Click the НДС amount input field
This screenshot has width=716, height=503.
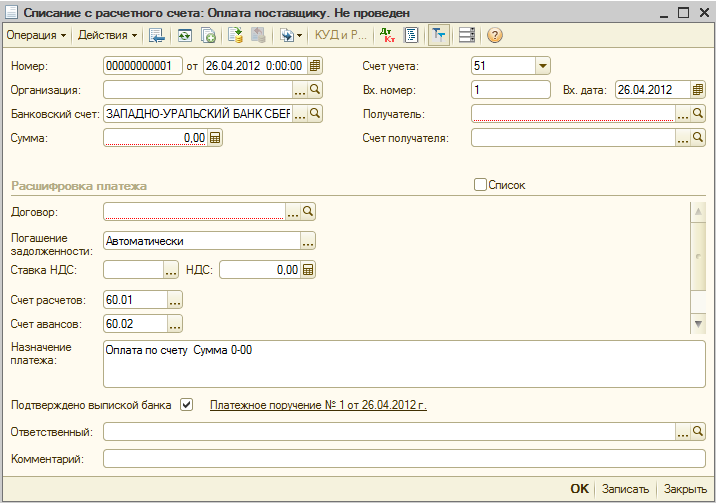(x=260, y=270)
